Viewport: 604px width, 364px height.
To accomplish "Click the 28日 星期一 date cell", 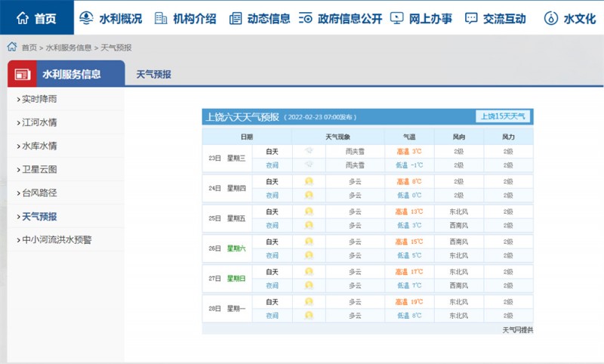I will [x=227, y=309].
